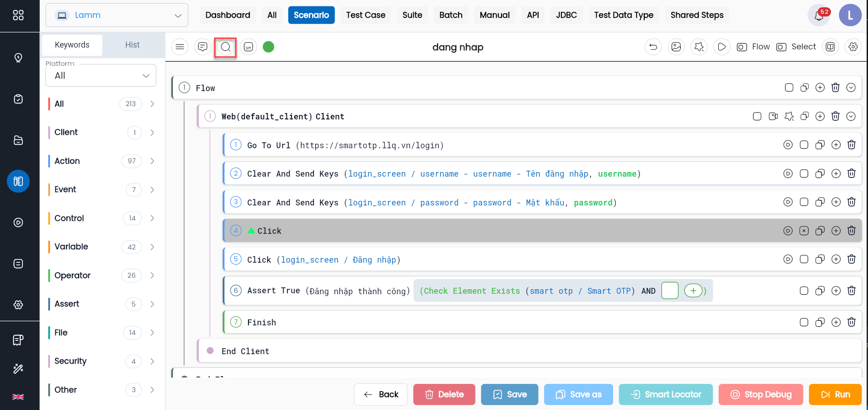
Task: Delete the Go To Url step
Action: (852, 145)
